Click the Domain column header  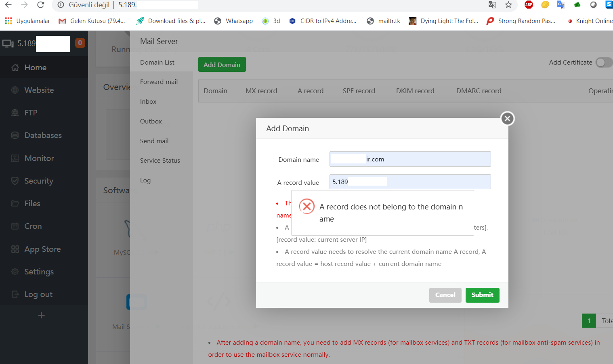pos(216,91)
